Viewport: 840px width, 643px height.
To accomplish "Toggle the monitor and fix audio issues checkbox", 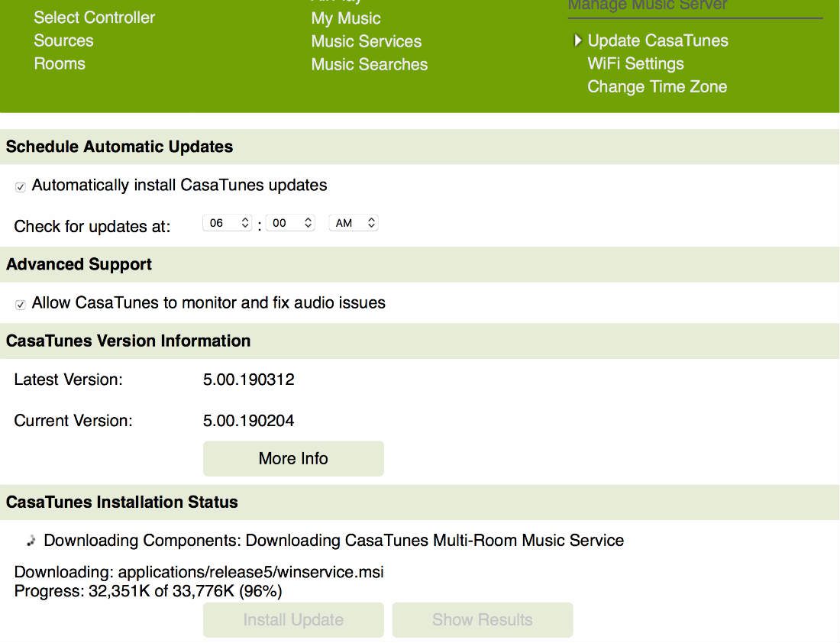I will pyautogui.click(x=21, y=305).
